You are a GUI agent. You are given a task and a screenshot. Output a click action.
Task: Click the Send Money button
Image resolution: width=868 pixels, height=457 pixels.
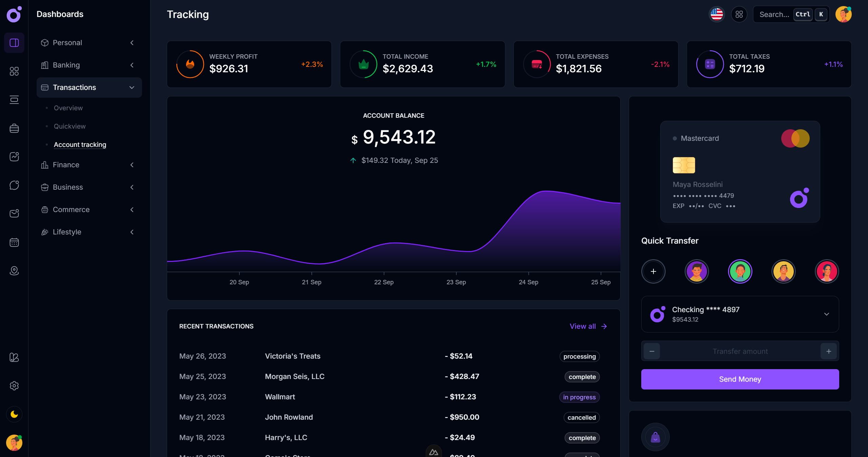tap(740, 379)
